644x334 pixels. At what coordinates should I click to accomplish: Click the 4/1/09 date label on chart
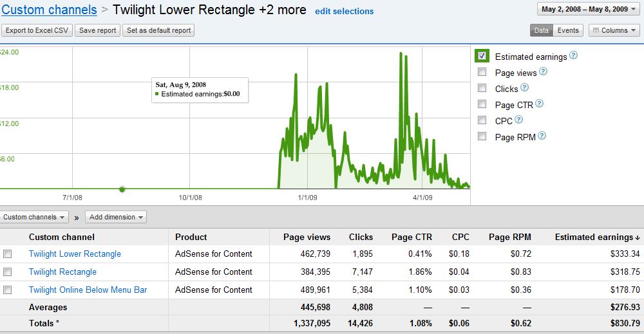tap(422, 198)
